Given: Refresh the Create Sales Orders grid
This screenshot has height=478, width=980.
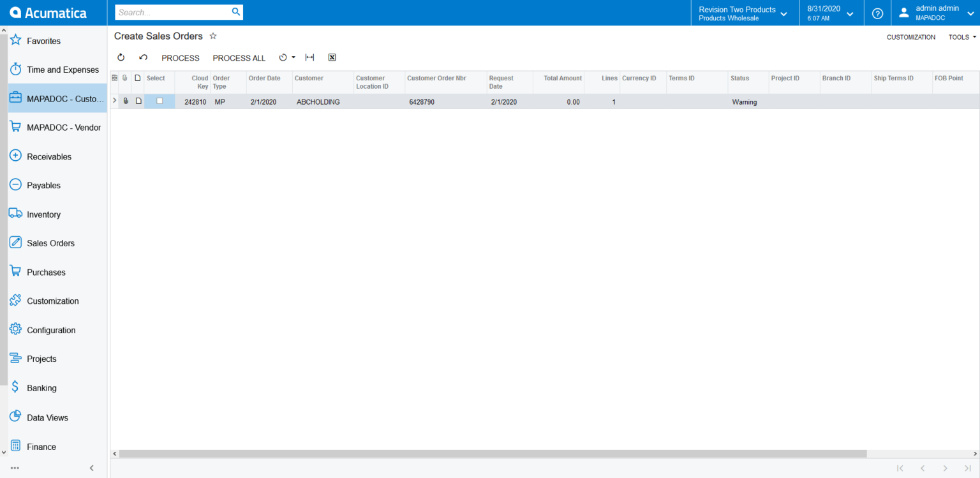Looking at the screenshot, I should (x=121, y=57).
